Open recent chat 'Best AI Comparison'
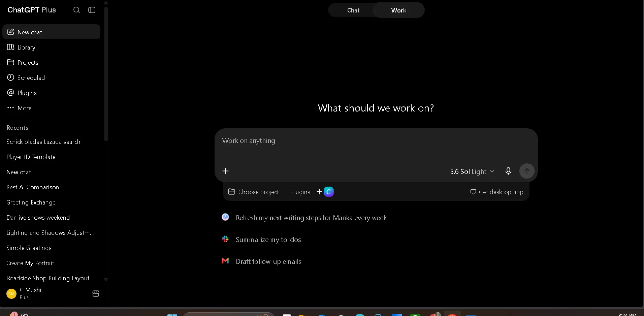This screenshot has height=316, width=644. pos(52,187)
